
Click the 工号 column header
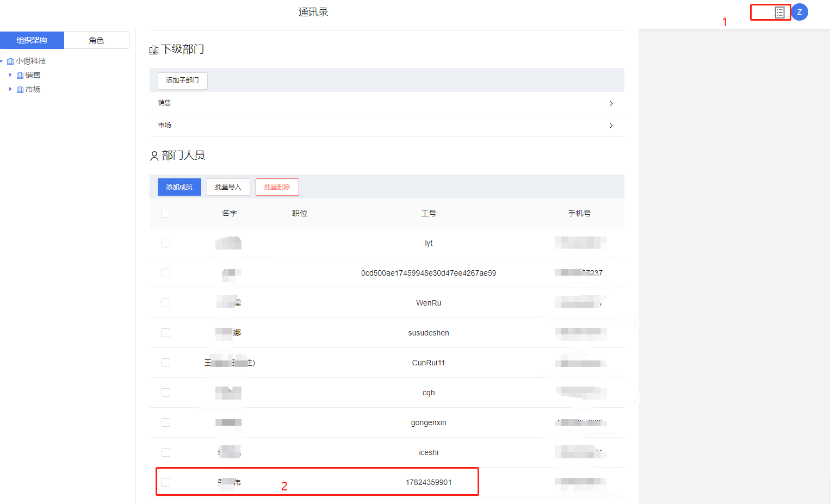tap(429, 213)
